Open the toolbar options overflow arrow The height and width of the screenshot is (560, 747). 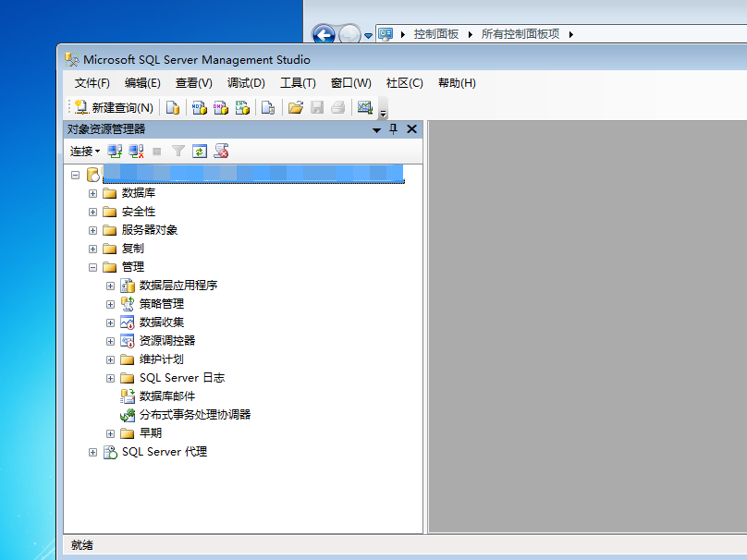(x=383, y=114)
